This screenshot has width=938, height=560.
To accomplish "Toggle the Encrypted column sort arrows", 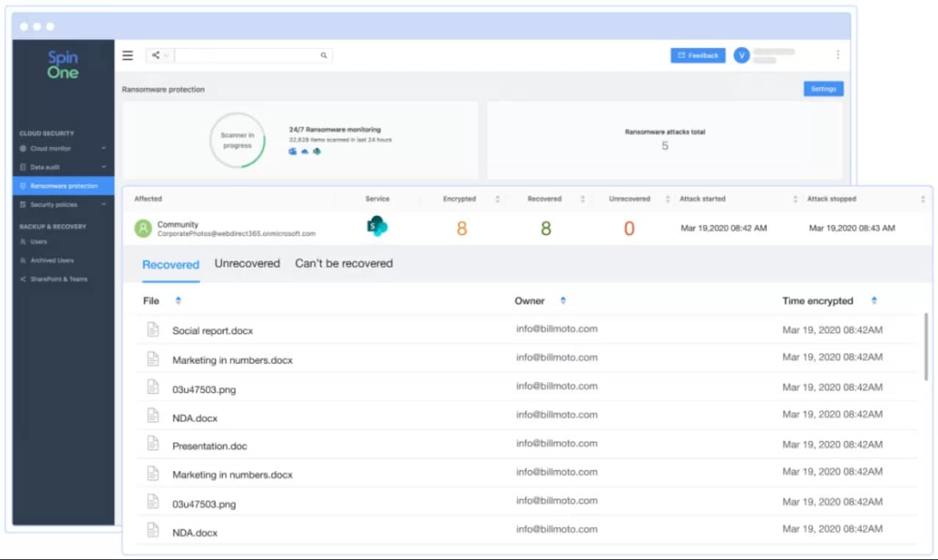I will point(497,198).
